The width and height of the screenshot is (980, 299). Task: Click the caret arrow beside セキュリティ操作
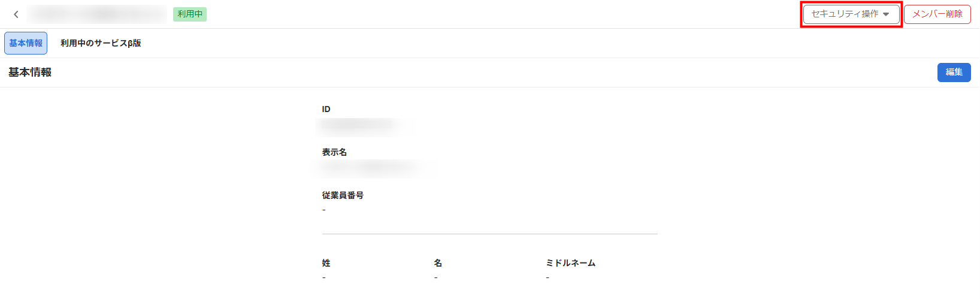[886, 14]
